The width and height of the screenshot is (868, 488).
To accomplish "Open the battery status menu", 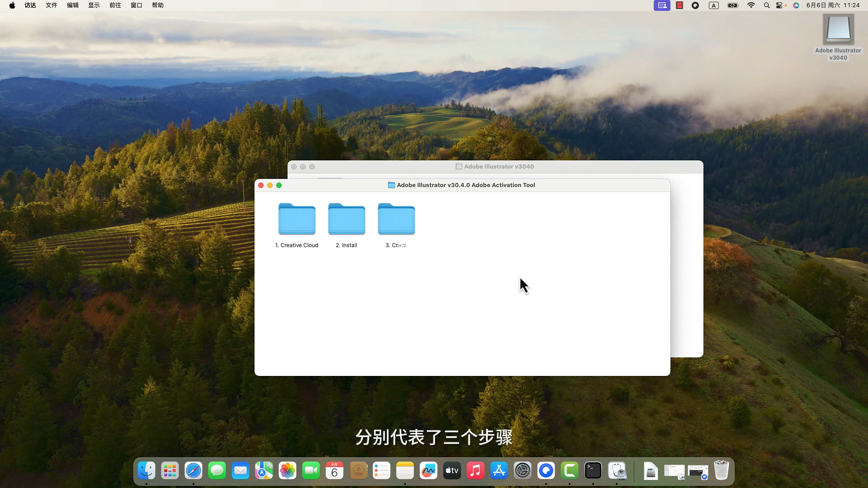I will [x=733, y=5].
